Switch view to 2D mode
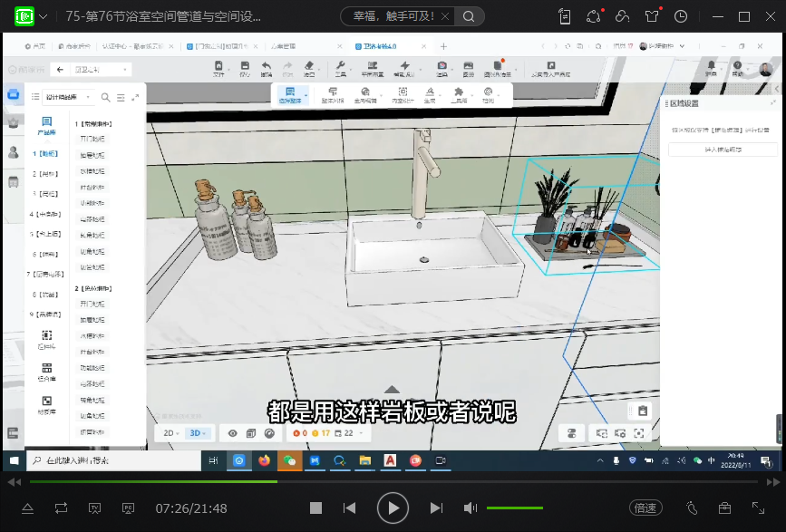This screenshot has width=786, height=532. coord(170,433)
